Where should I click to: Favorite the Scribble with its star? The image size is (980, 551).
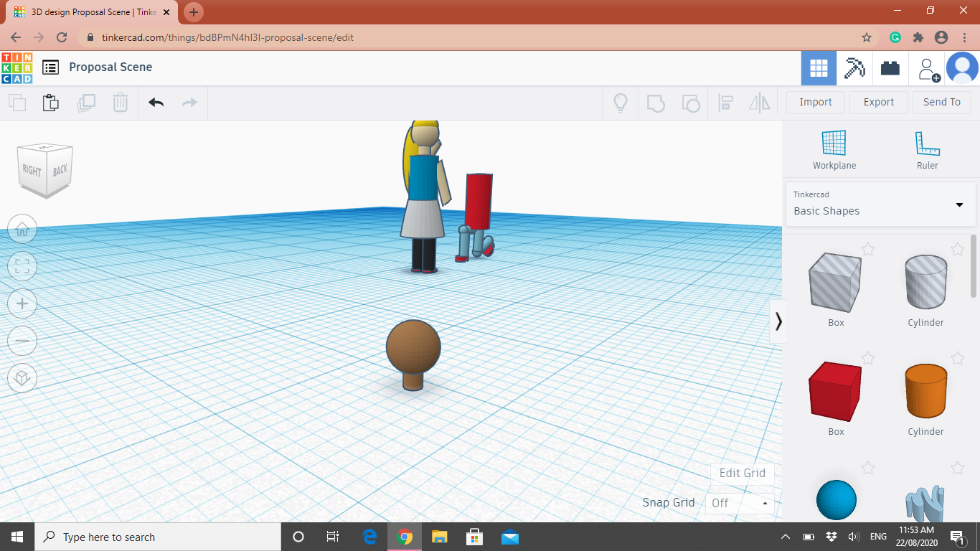[x=958, y=468]
